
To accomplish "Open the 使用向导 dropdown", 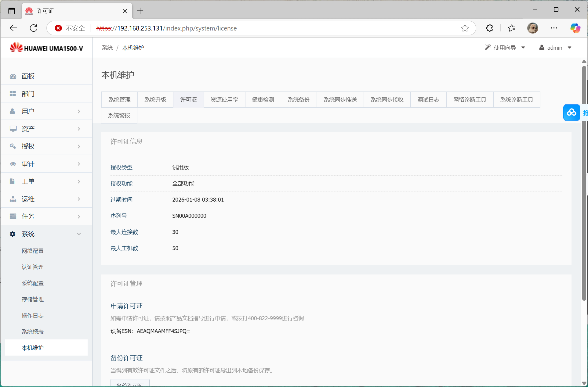I will coord(505,48).
